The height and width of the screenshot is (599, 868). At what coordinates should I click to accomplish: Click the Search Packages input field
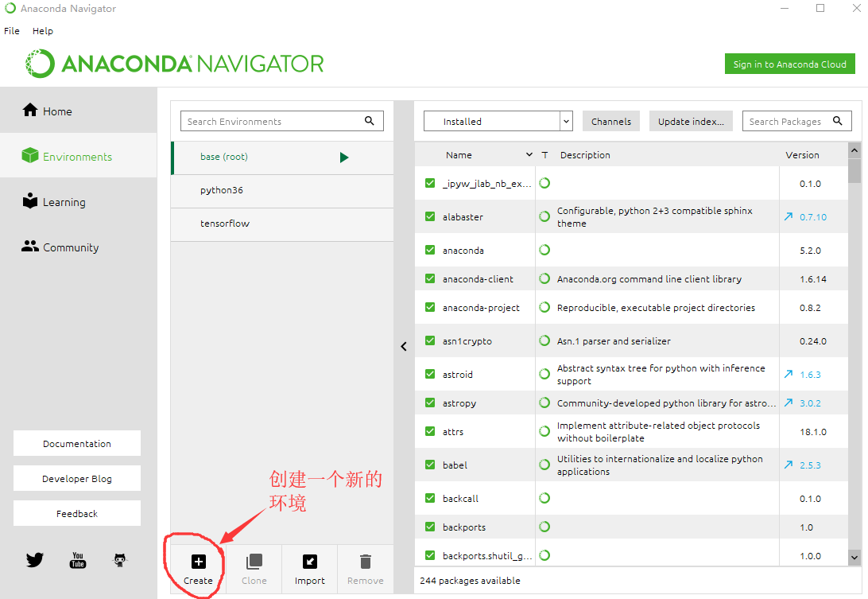796,122
